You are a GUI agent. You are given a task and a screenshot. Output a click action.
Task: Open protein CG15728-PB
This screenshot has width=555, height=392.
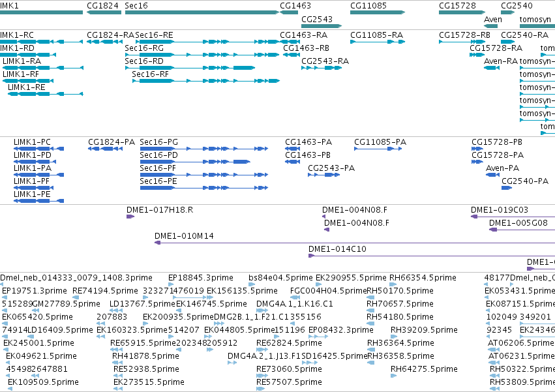click(497, 142)
